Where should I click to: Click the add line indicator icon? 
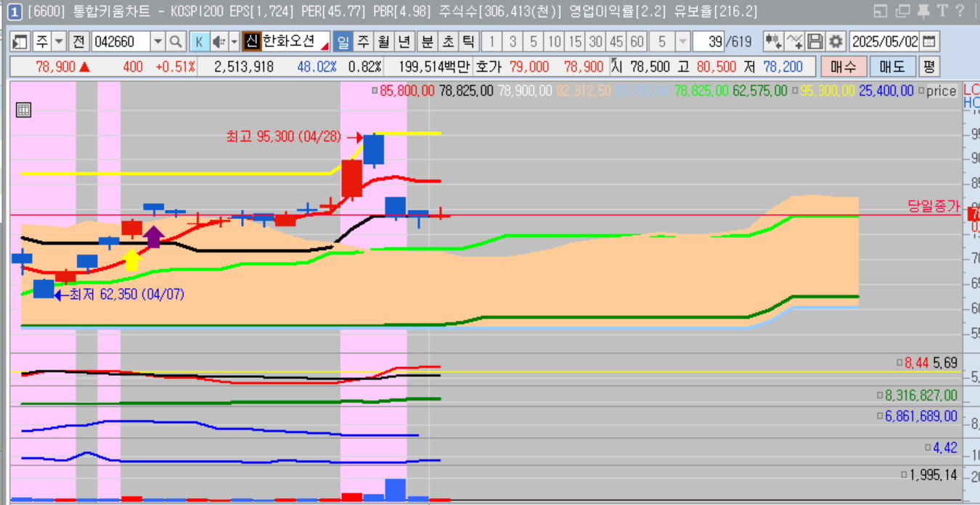(x=795, y=41)
